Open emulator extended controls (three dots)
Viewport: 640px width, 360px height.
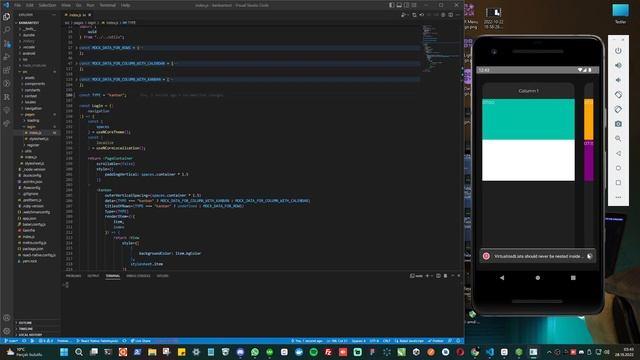tap(618, 197)
